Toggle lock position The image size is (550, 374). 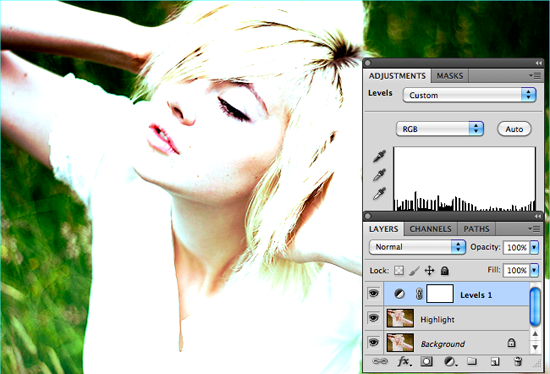pos(429,271)
